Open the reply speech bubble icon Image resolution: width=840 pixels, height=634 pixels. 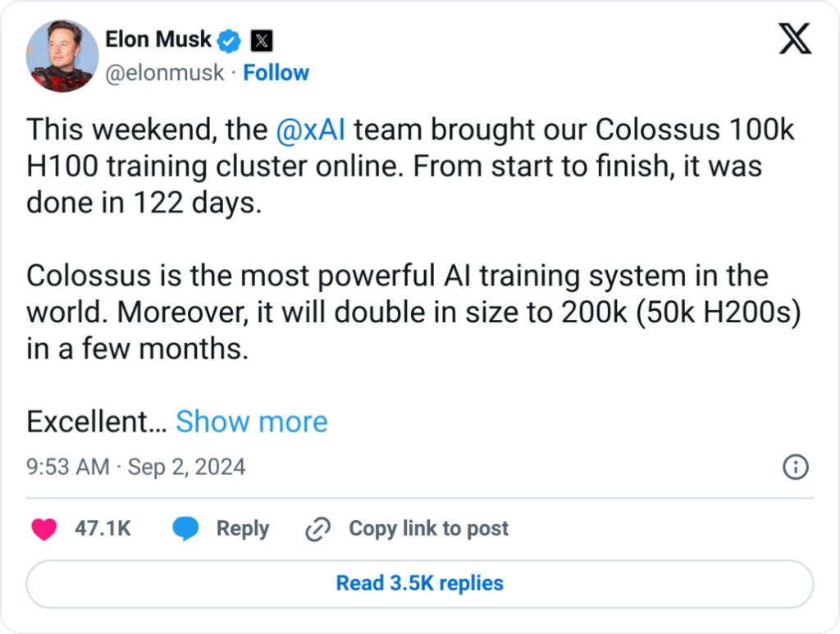coord(187,529)
